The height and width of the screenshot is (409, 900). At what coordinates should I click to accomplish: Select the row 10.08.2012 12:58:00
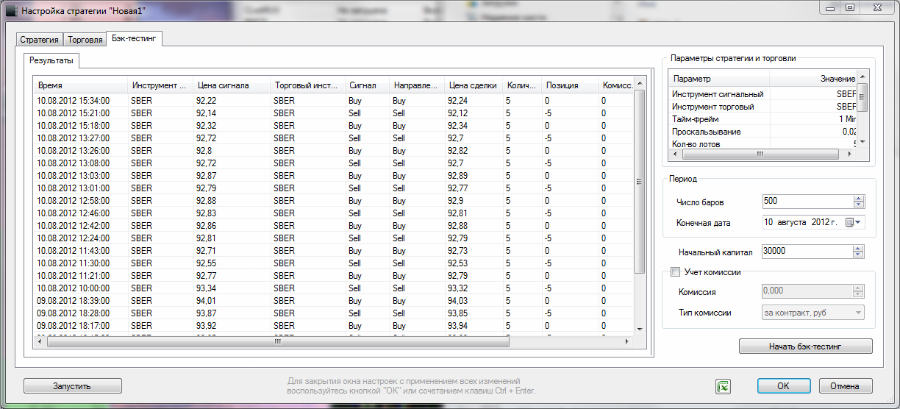[x=334, y=201]
